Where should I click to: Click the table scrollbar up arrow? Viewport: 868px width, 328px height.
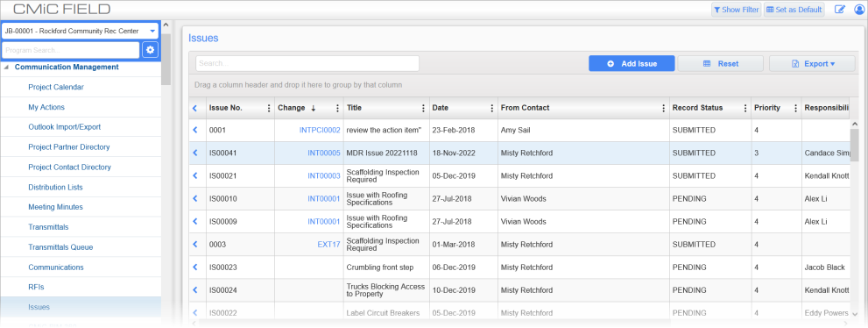pyautogui.click(x=855, y=125)
